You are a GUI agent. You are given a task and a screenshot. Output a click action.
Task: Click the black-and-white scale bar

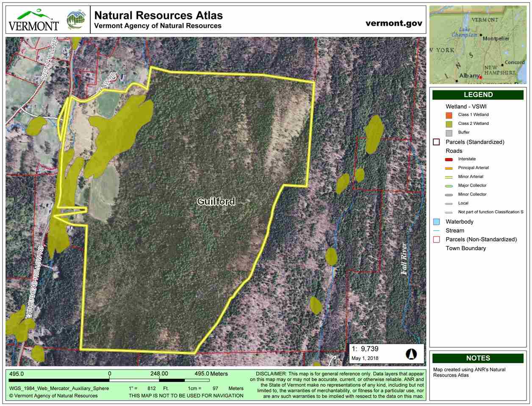pyautogui.click(x=109, y=380)
